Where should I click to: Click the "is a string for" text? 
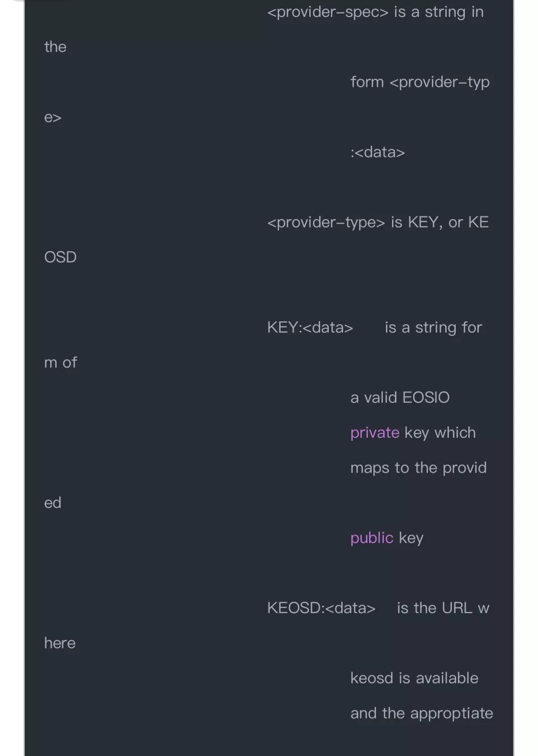click(x=433, y=328)
